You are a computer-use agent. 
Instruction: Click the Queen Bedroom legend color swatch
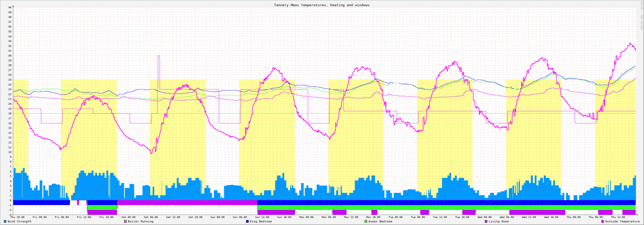[366, 222]
